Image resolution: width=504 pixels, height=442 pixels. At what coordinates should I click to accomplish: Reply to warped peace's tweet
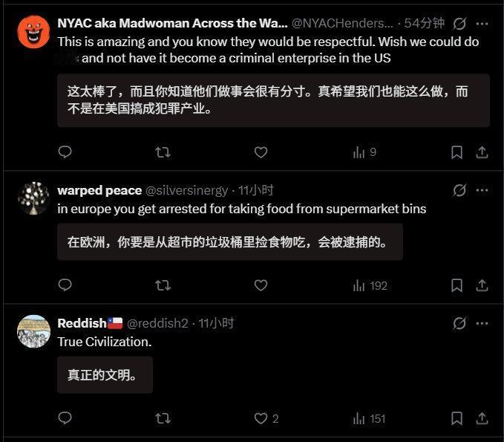65,285
